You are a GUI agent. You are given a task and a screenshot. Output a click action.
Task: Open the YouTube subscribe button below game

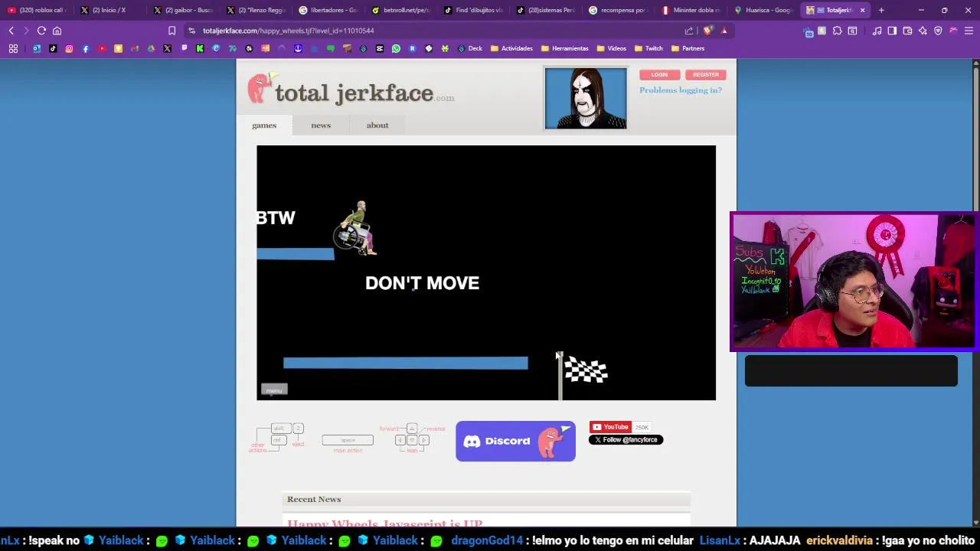click(609, 427)
